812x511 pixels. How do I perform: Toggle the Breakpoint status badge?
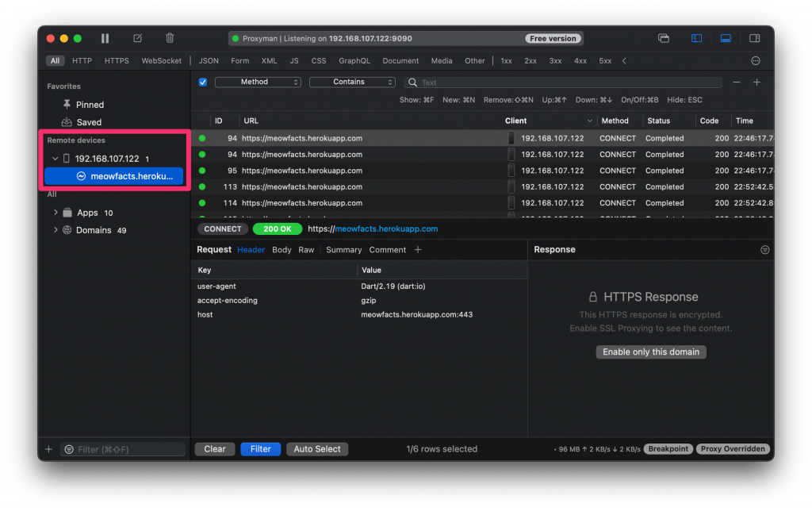point(668,449)
